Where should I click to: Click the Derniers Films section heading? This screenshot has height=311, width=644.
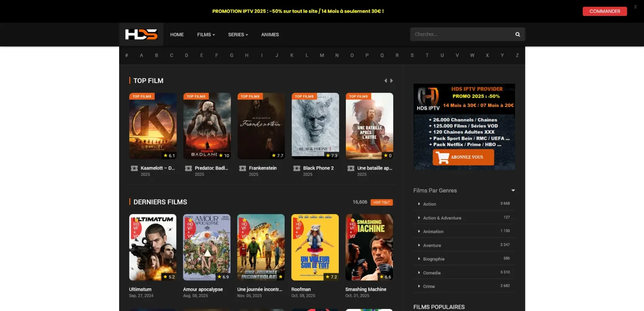(160, 202)
